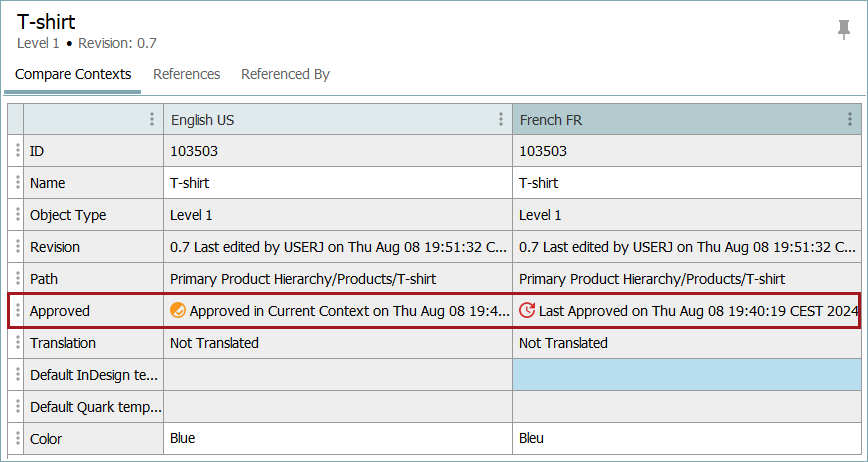Click the drag handle beside the Name row
The height and width of the screenshot is (462, 868).
[17, 183]
